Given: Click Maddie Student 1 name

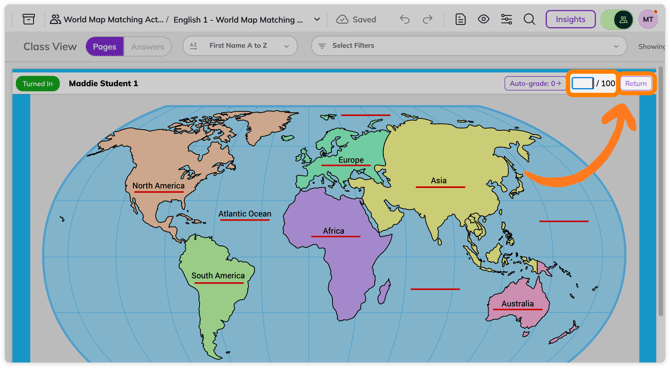Looking at the screenshot, I should 103,83.
